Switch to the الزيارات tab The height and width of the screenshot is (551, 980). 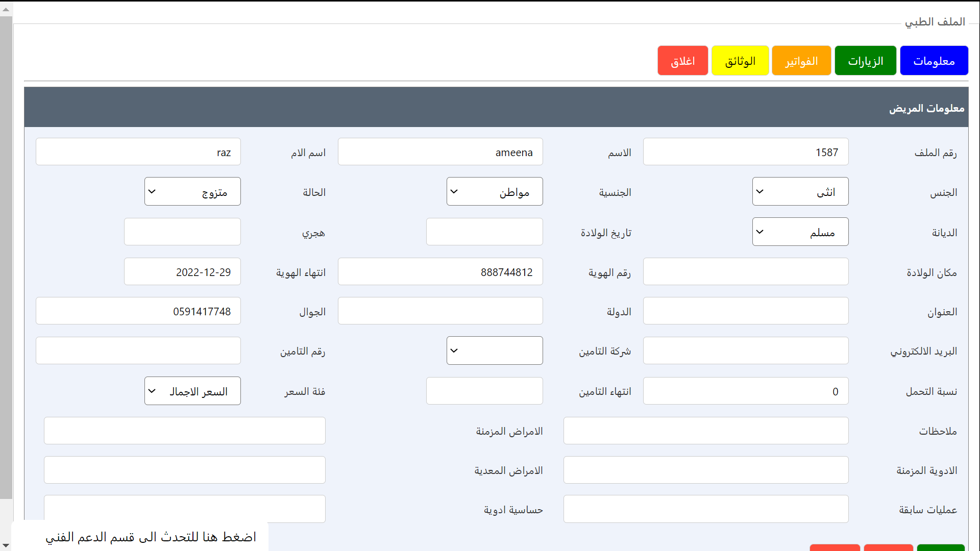pyautogui.click(x=865, y=61)
